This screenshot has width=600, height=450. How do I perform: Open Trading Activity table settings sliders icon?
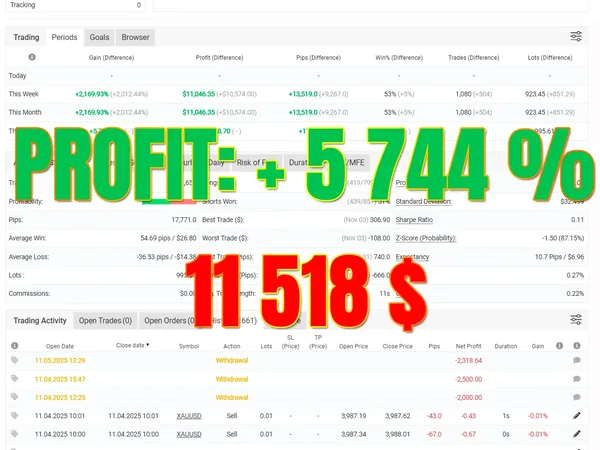point(576,320)
